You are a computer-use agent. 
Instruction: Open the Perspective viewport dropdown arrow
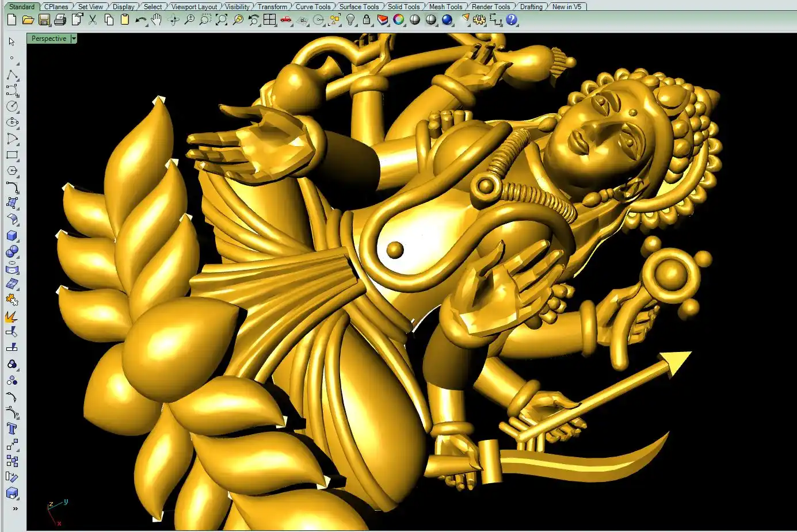[74, 39]
